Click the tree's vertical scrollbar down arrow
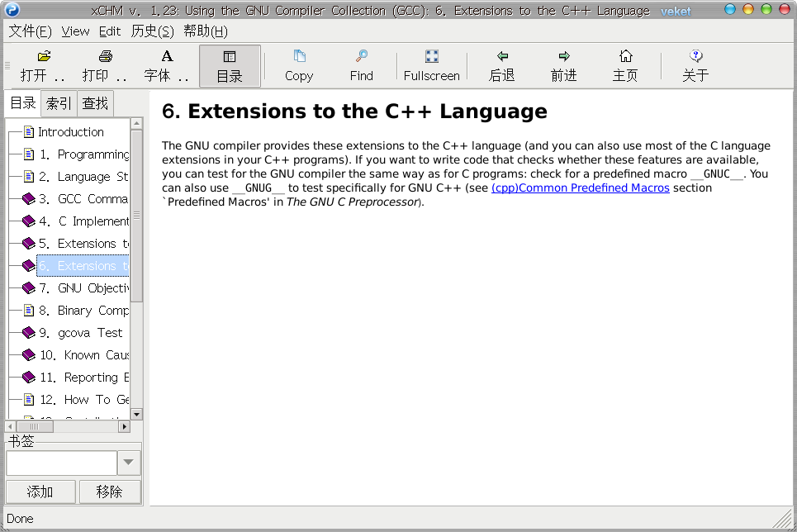Image resolution: width=797 pixels, height=532 pixels. point(136,415)
